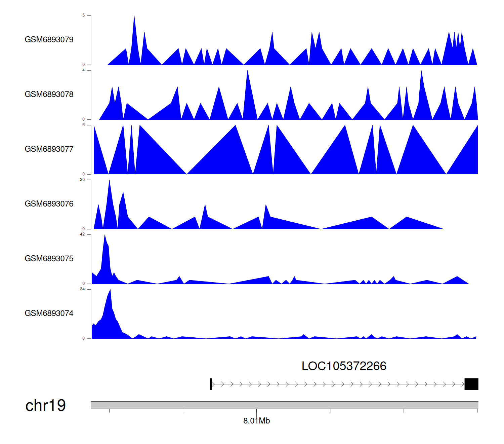Click the GSM6893079 track label

[x=49, y=40]
